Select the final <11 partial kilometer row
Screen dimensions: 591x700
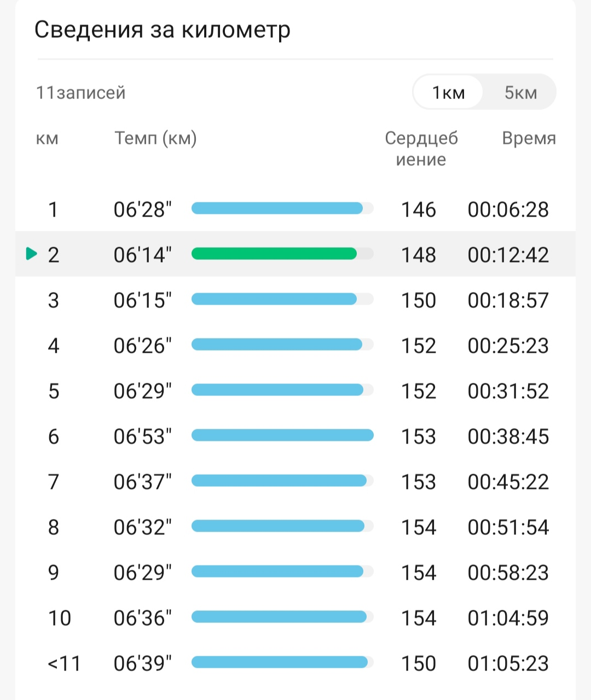tap(296, 663)
